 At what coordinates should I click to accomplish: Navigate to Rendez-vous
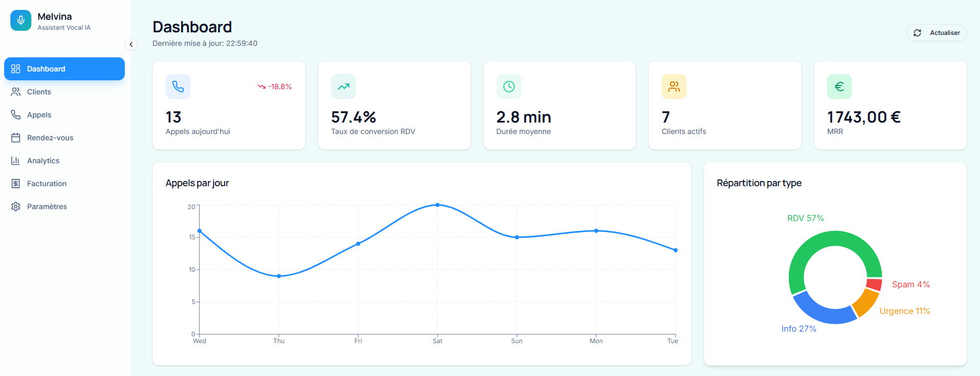[x=64, y=138]
